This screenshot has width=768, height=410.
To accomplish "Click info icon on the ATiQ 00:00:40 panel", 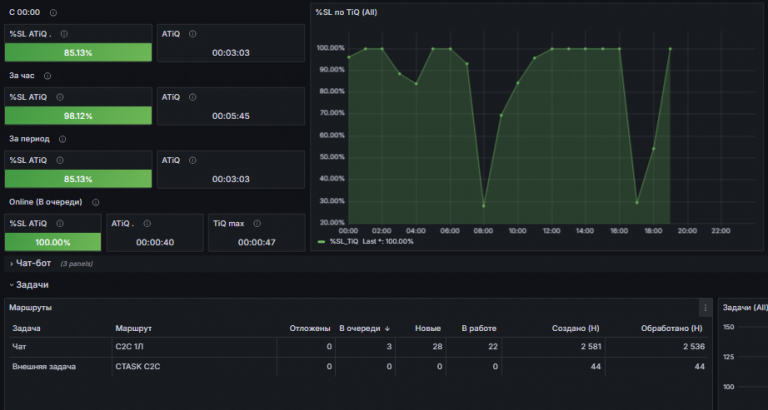I will tap(147, 223).
